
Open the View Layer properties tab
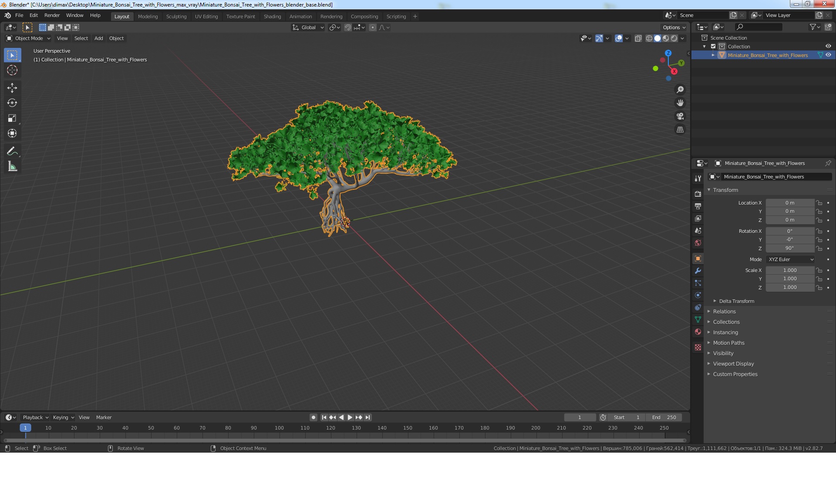coord(698,218)
